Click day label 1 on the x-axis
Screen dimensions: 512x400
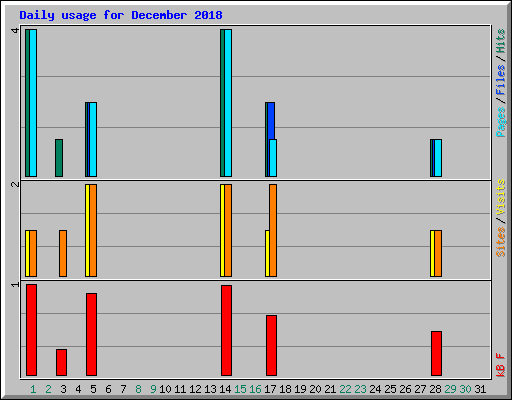[x=33, y=389]
